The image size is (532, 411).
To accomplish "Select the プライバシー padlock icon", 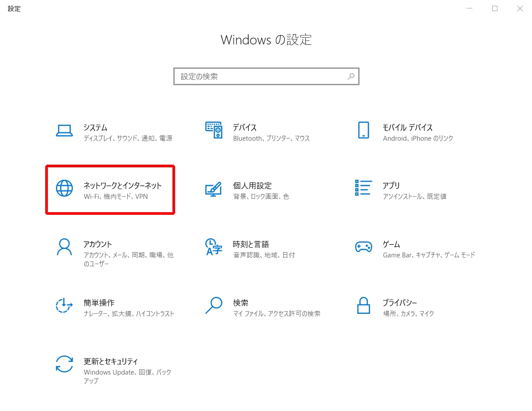I will pos(364,305).
